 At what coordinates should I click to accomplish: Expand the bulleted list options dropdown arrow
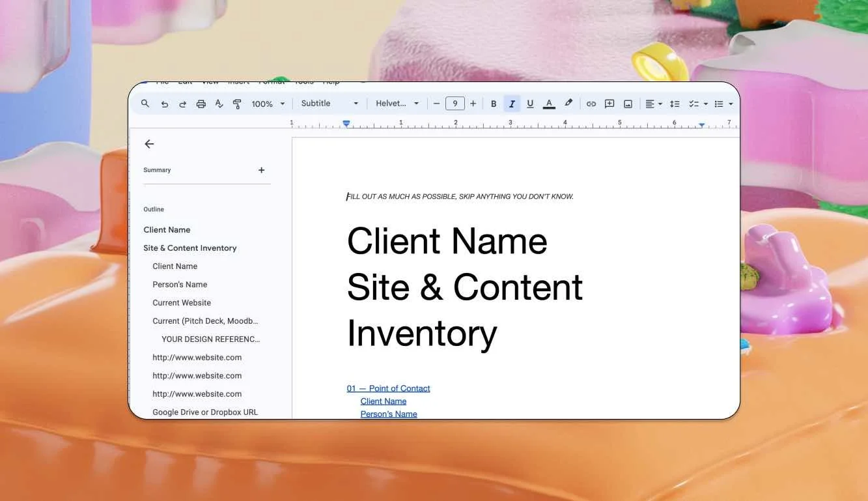(x=731, y=104)
